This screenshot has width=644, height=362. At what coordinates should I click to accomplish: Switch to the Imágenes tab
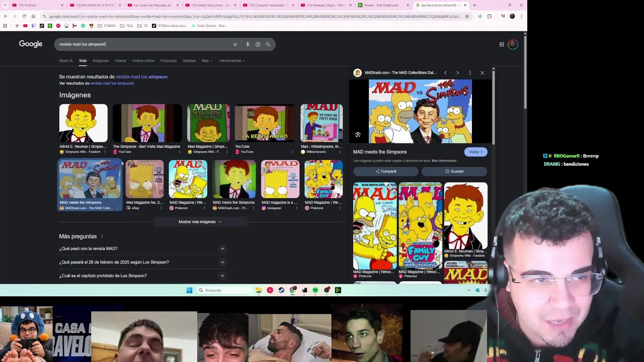pyautogui.click(x=101, y=61)
